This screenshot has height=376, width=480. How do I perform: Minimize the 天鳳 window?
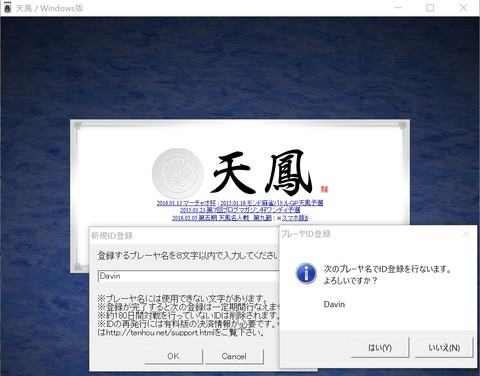click(398, 8)
